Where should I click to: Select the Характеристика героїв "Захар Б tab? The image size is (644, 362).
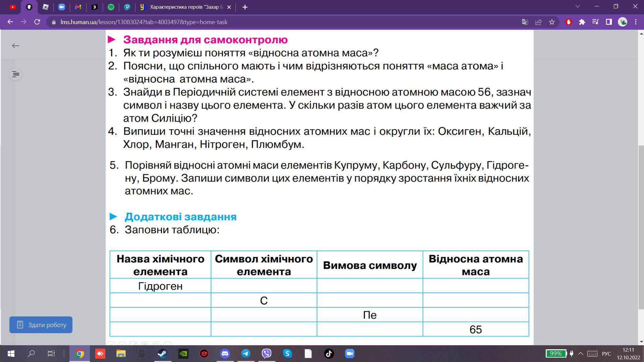point(186,7)
